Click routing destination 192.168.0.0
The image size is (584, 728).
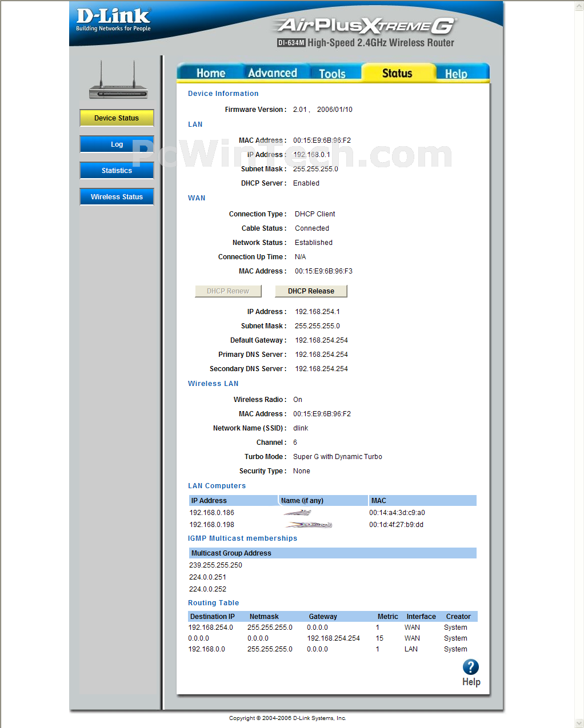[x=207, y=649]
